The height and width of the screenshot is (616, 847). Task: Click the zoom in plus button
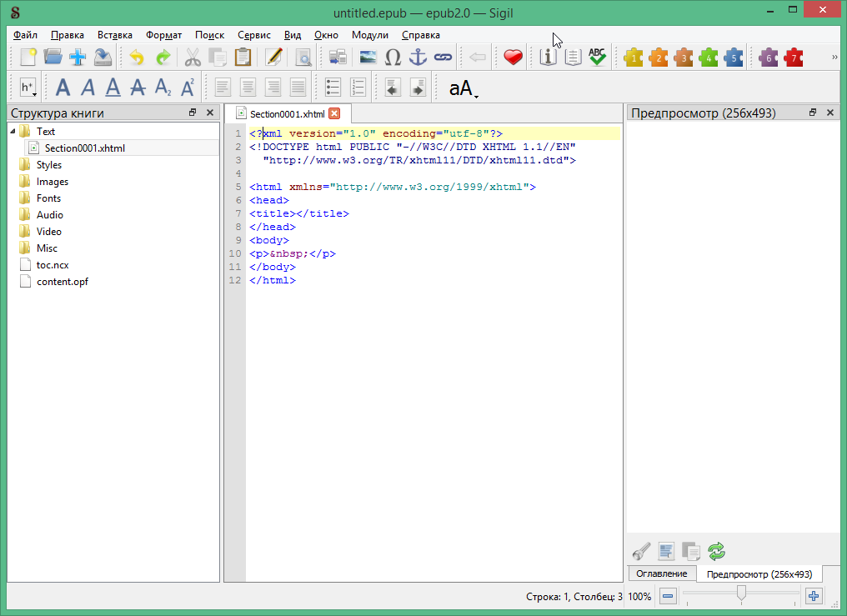click(814, 596)
